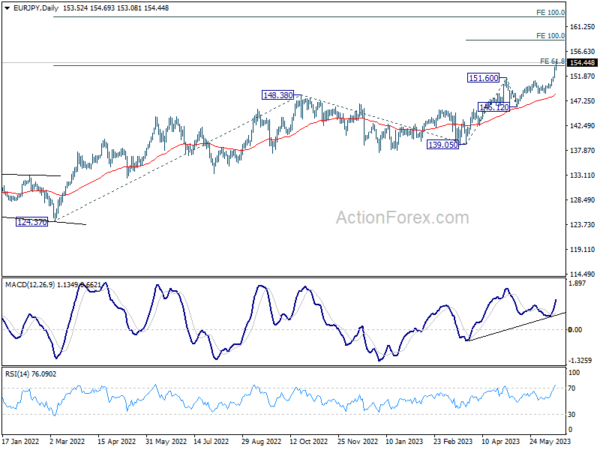Screen dimensions: 600x450
Task: Click the RSI(14) 76.0902 indicator label
Action: click(31, 374)
